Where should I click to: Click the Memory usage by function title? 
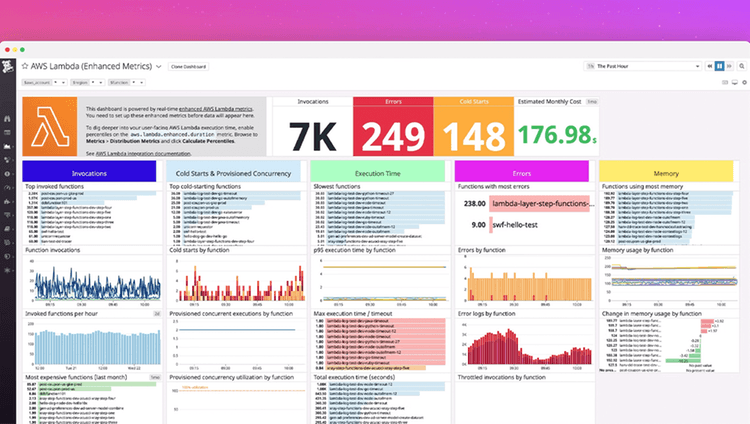(637, 250)
